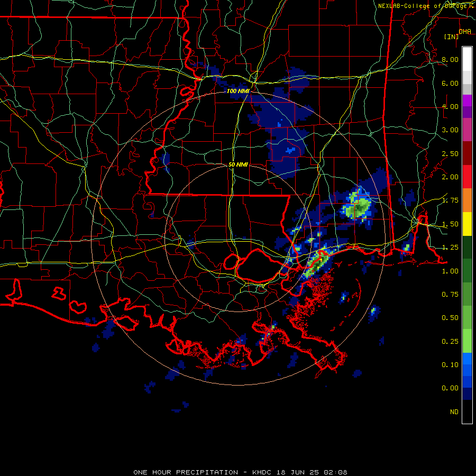The image size is (476, 476).
Task: Click the "[IN]" units label above the legend
Action: 451,36
